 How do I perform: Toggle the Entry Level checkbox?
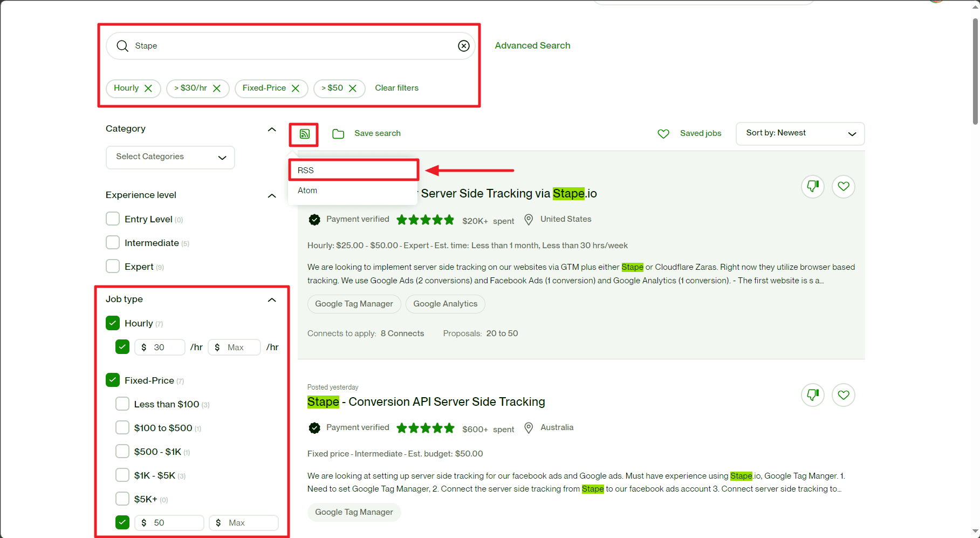113,219
